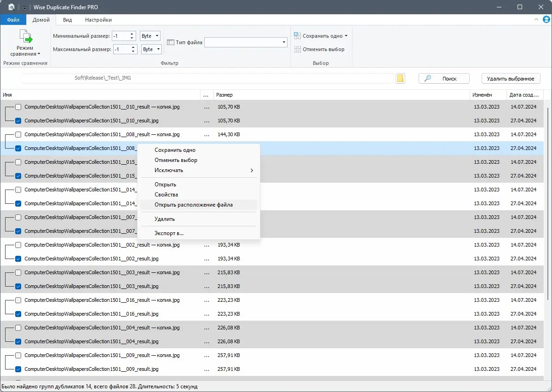Uncheck the 010_result.jpg checkbox
The height and width of the screenshot is (392, 552).
pos(18,121)
